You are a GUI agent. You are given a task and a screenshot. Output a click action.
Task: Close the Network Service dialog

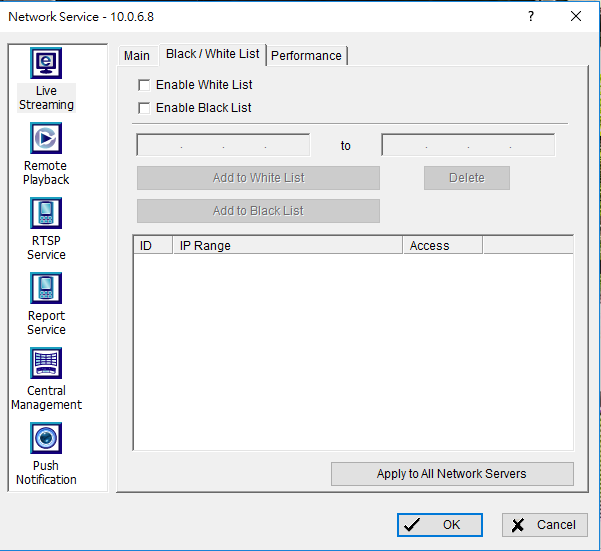coord(575,17)
